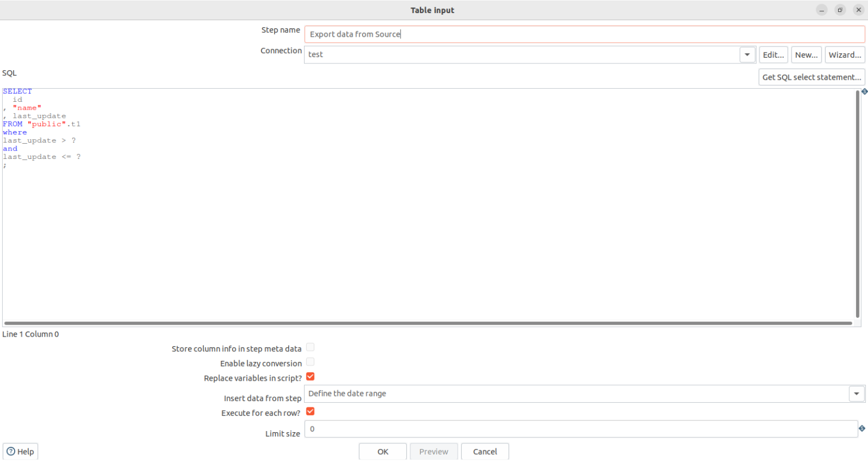This screenshot has height=461, width=868.
Task: Launch the connection Wizard
Action: coord(844,54)
